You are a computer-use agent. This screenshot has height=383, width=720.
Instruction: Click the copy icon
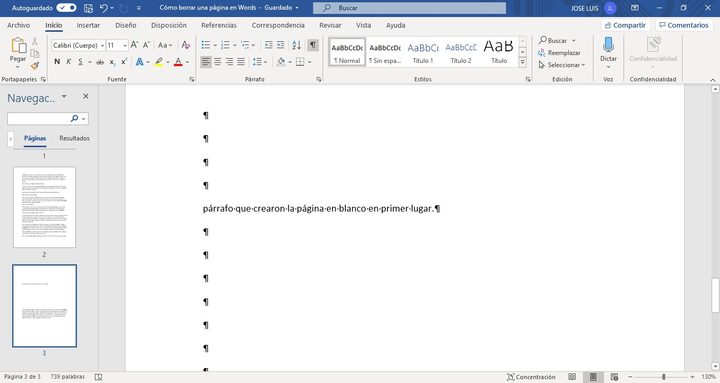35,54
